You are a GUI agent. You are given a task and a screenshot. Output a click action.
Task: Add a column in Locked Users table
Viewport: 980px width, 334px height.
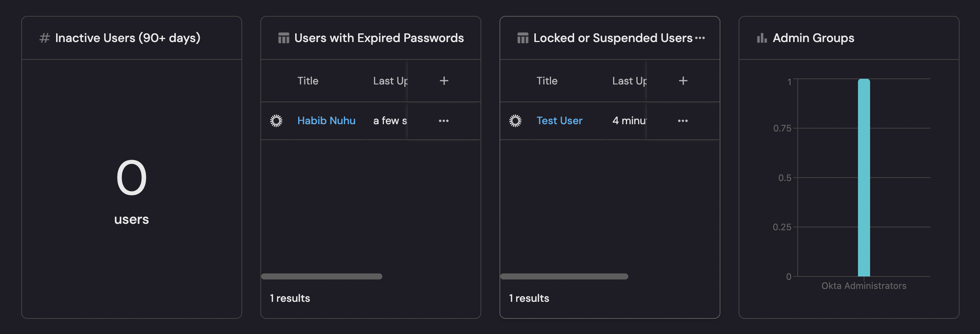(x=683, y=81)
